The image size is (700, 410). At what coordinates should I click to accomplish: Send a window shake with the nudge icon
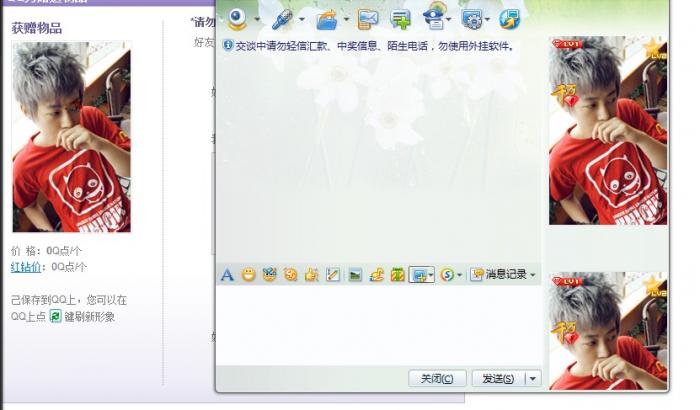(291, 275)
